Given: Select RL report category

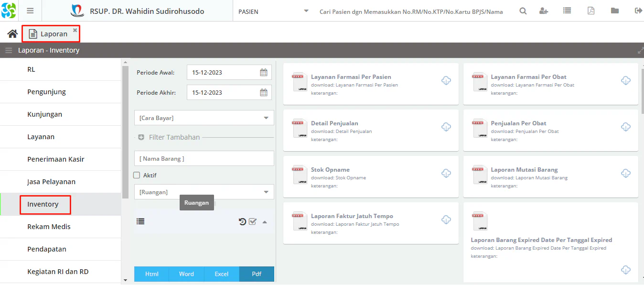Looking at the screenshot, I should pyautogui.click(x=60, y=69).
